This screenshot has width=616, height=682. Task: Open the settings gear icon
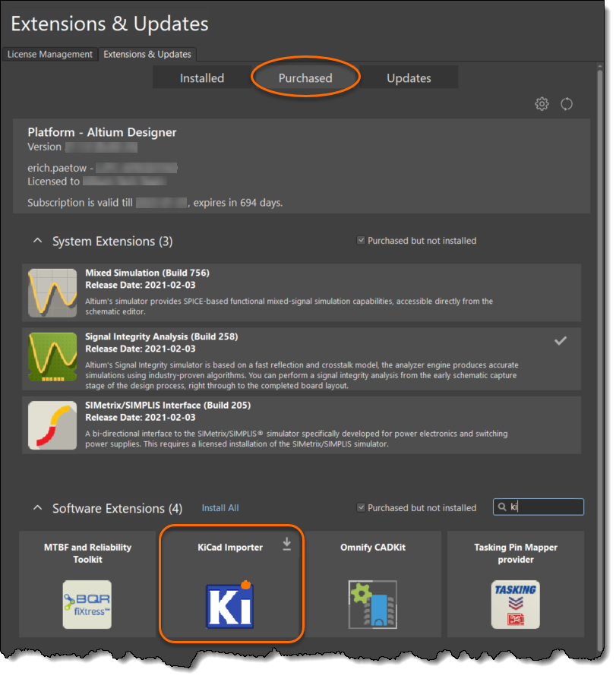coord(542,104)
